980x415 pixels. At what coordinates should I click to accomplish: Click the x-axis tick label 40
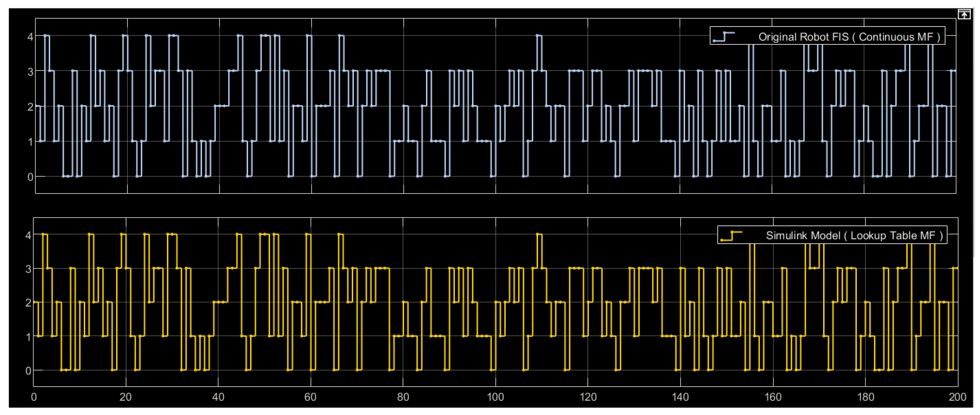pos(218,397)
